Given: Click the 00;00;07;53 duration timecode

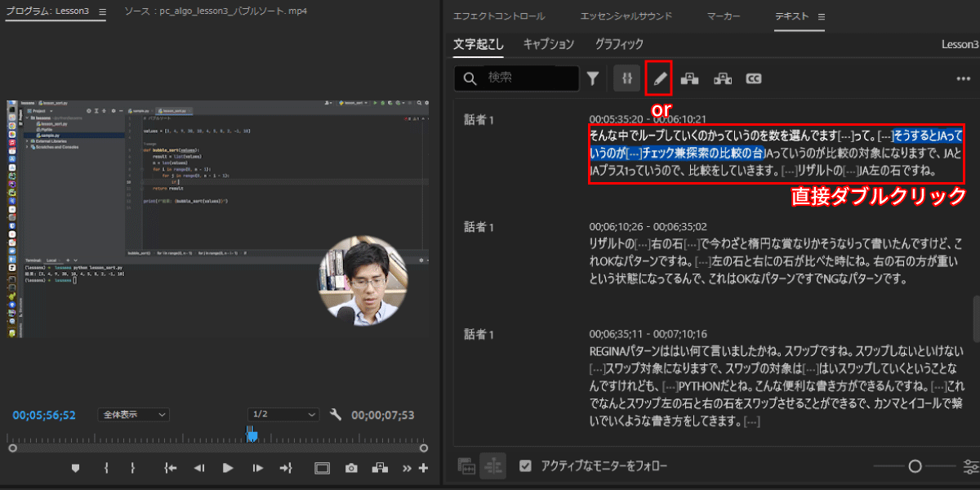Looking at the screenshot, I should pos(383,415).
